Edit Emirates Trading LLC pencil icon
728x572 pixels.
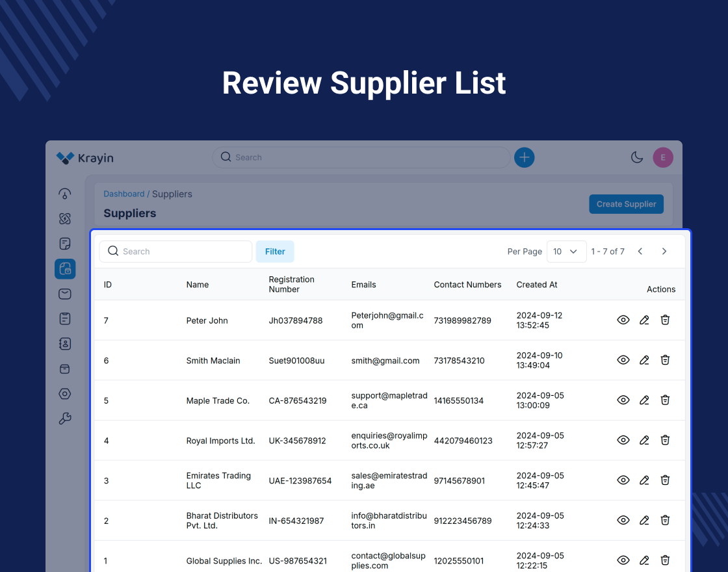[644, 480]
